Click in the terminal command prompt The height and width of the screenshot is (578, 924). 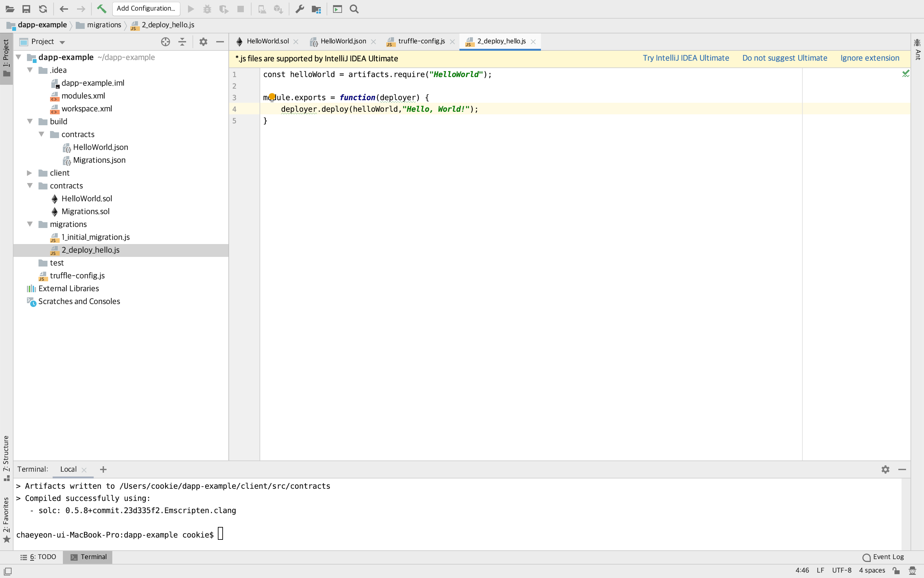pos(221,534)
